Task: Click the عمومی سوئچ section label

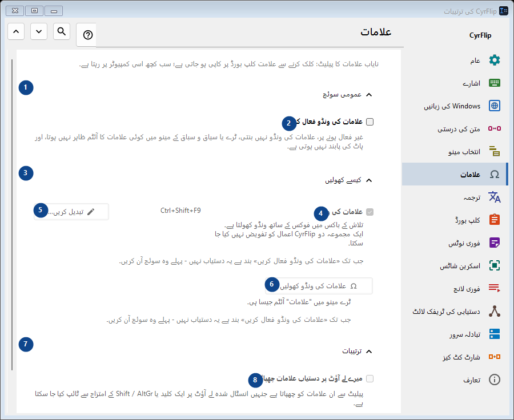Action: (342, 94)
